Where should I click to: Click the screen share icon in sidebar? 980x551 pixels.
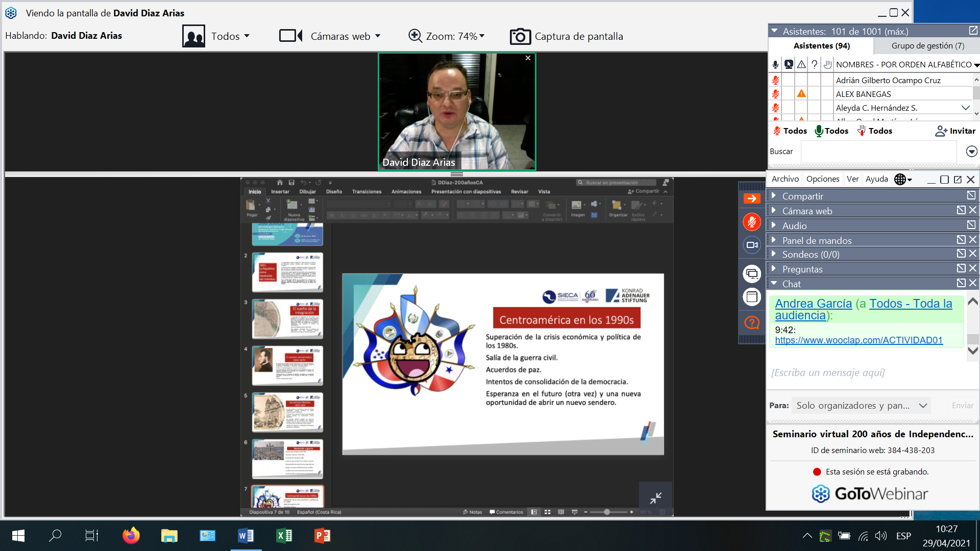(x=751, y=273)
